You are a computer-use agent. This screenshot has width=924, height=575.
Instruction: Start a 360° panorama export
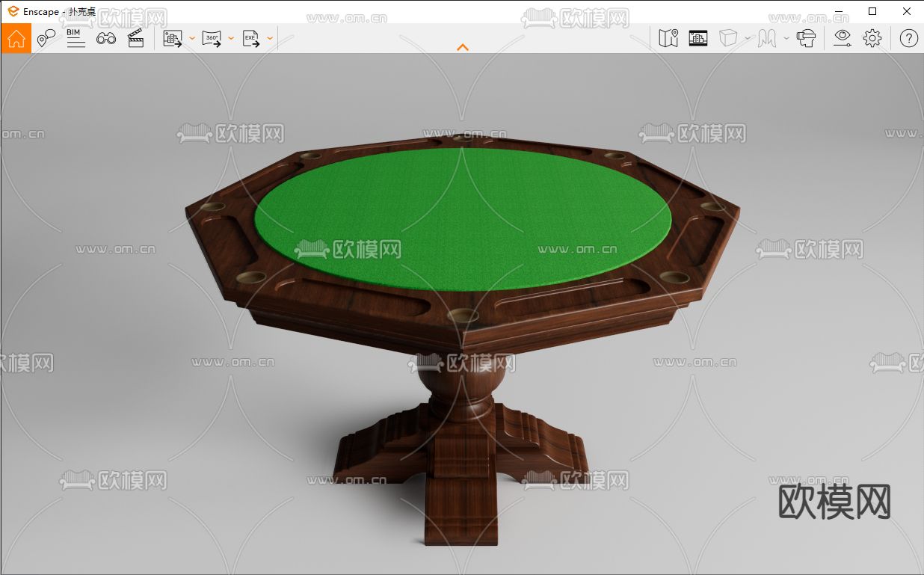click(x=212, y=38)
